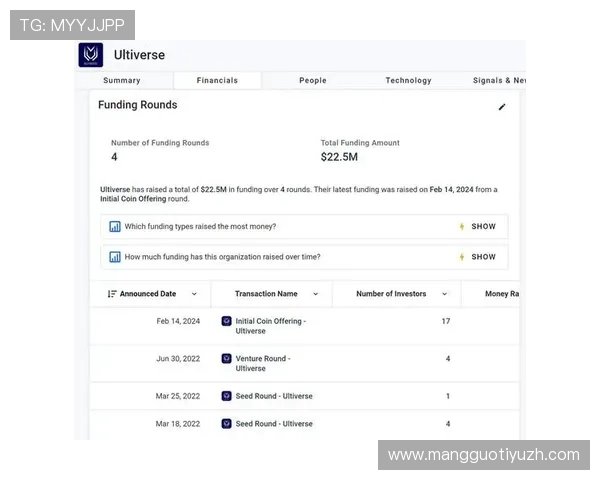Screen dimensions: 600x480
Task: Select the Financials tab
Action: 217,81
